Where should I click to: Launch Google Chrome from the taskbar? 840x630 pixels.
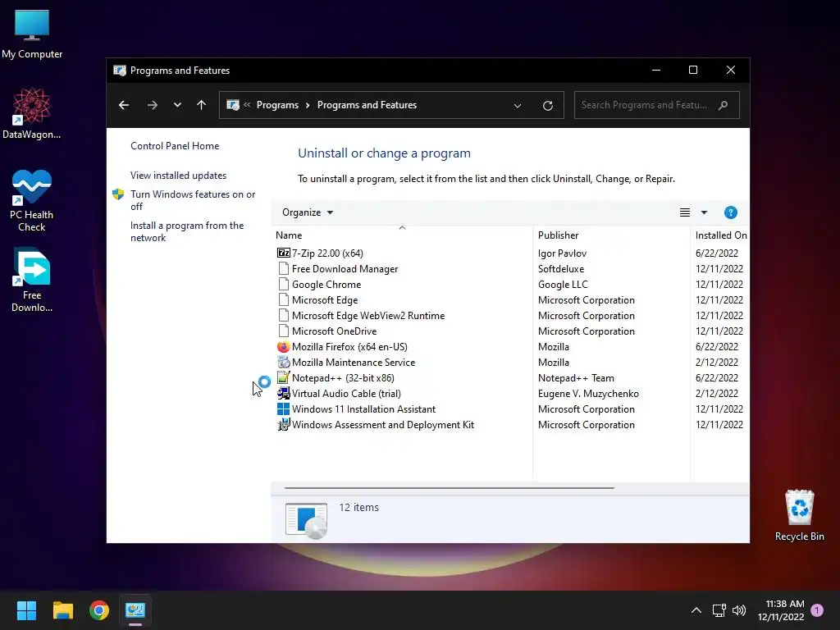point(99,610)
